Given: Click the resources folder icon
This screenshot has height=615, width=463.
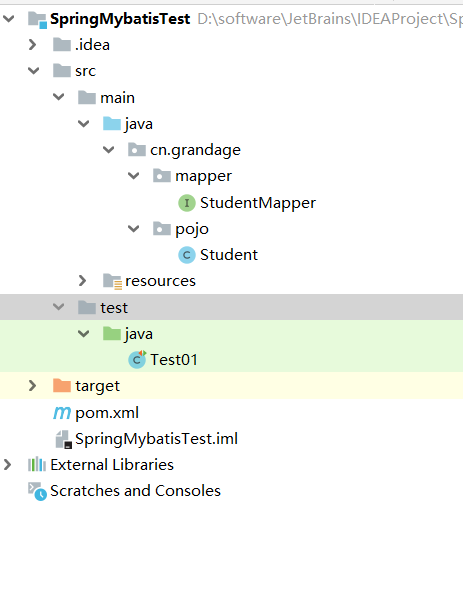Looking at the screenshot, I should pos(112,281).
